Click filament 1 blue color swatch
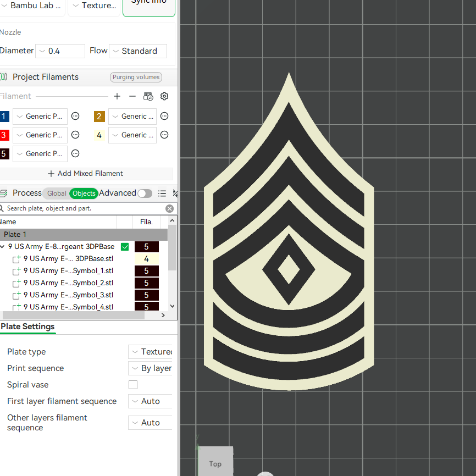Image resolution: width=476 pixels, height=476 pixels. (4, 117)
